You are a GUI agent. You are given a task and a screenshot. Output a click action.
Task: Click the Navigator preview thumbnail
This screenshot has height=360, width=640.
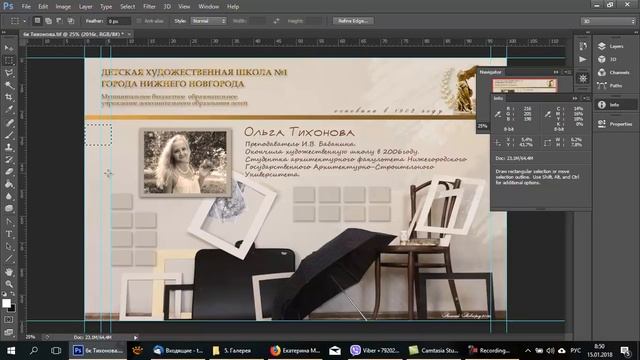(524, 85)
